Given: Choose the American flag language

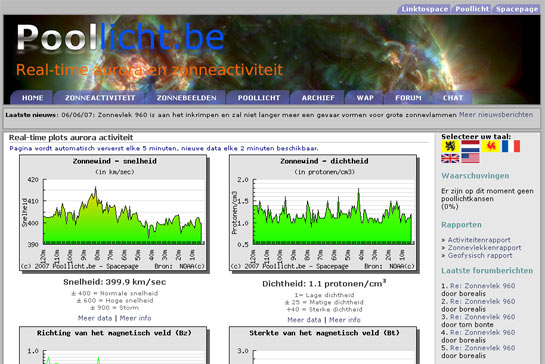Looking at the screenshot, I should point(470,158).
